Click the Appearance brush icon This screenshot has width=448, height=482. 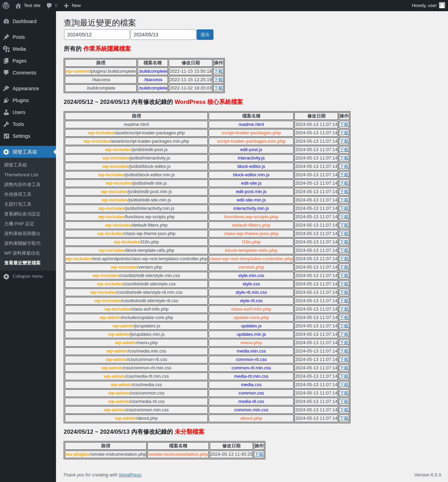coord(6,88)
